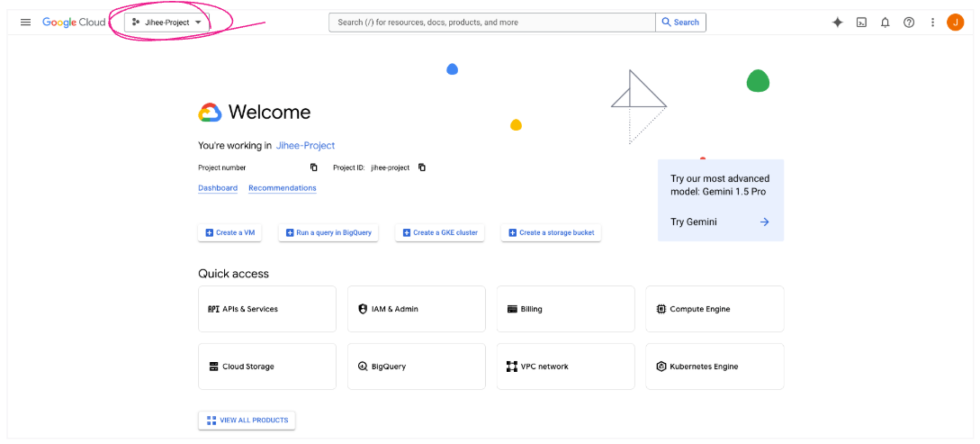Click the Project number label
This screenshot has width=980, height=444.
(222, 168)
